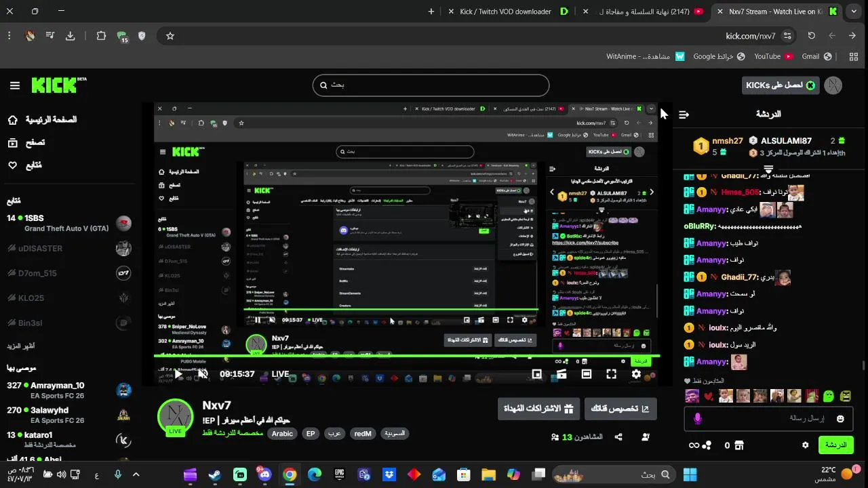Expand أظهر المزيد in following list
Image resolution: width=868 pixels, height=488 pixels.
(21, 346)
